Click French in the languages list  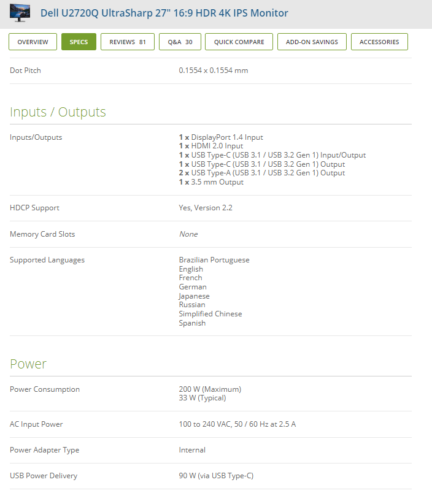point(190,278)
